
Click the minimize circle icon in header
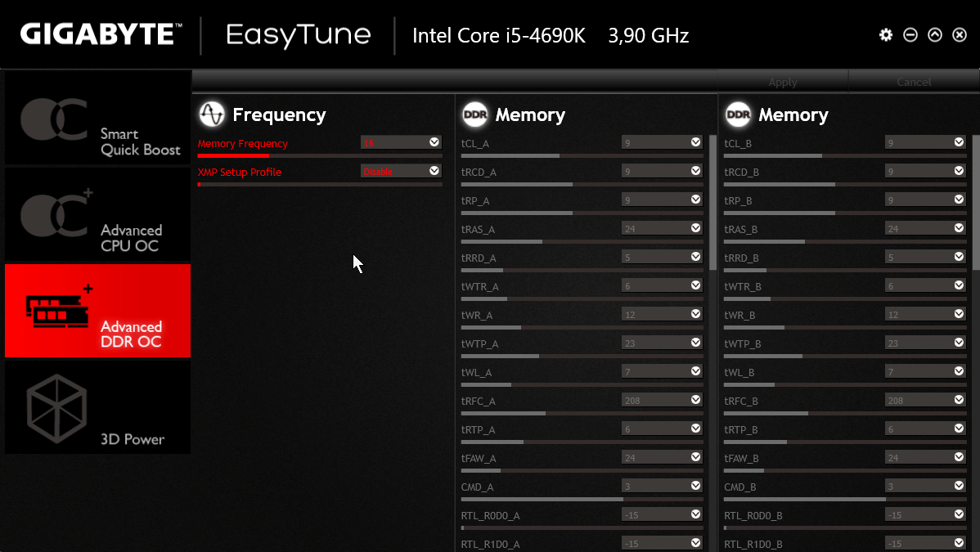pyautogui.click(x=910, y=35)
